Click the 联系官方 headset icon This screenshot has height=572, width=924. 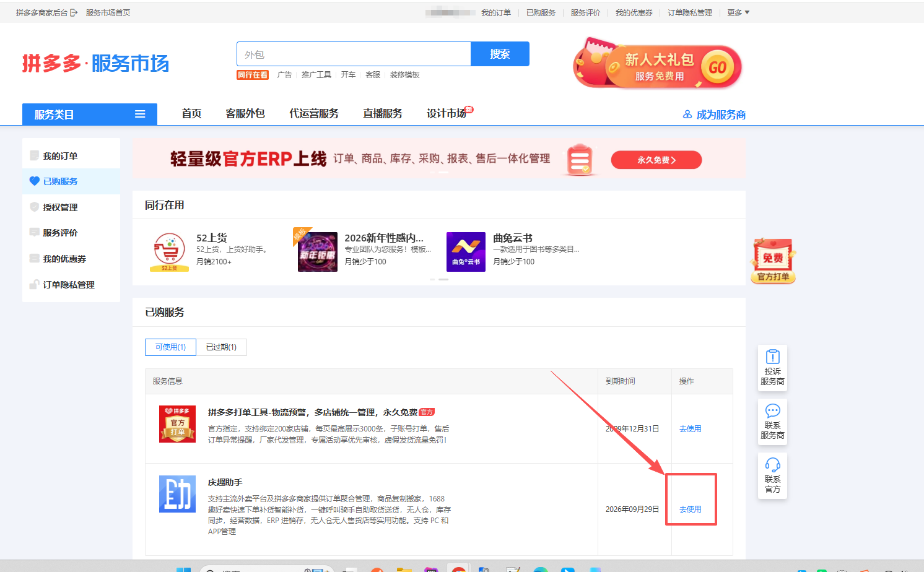772,465
